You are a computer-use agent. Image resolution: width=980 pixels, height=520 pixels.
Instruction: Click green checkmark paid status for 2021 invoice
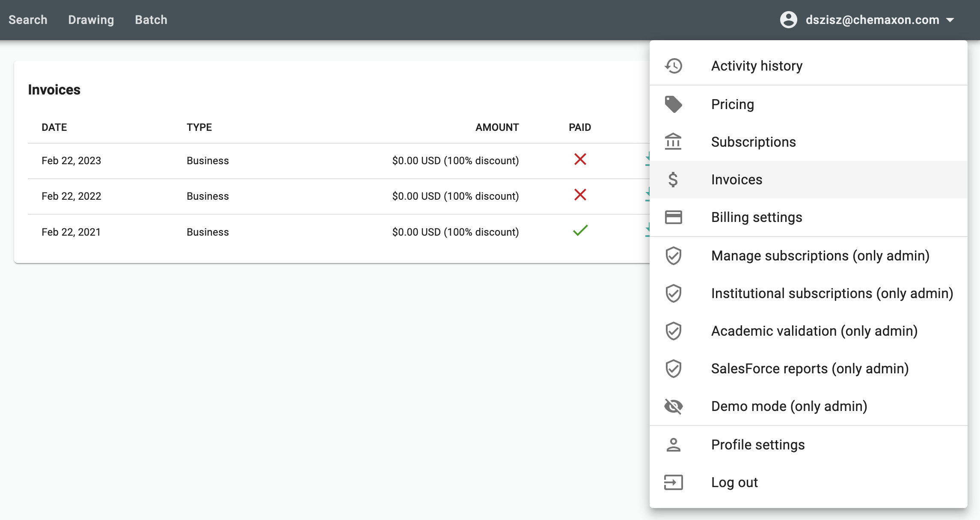point(580,231)
